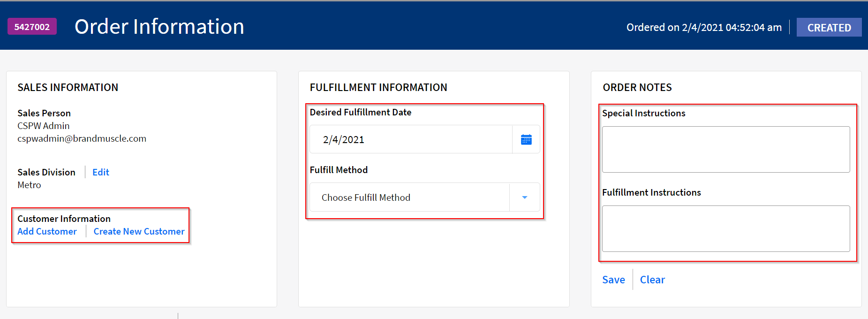The image size is (868, 319).
Task: Expand the fulfillment date calendar
Action: click(526, 139)
